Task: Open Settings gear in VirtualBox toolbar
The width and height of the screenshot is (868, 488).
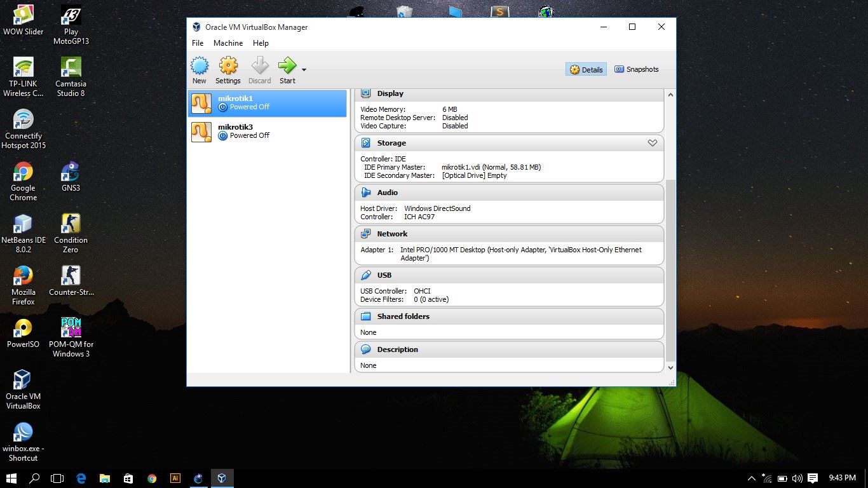Action: point(227,70)
